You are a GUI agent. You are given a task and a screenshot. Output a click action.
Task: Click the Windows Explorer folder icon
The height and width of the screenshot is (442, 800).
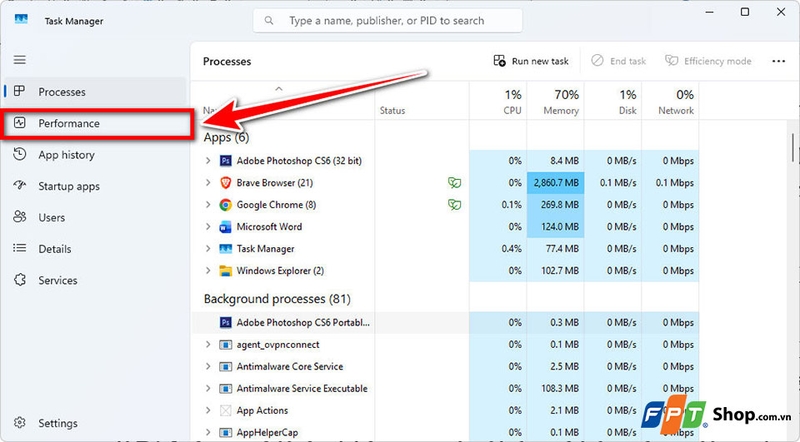point(226,271)
